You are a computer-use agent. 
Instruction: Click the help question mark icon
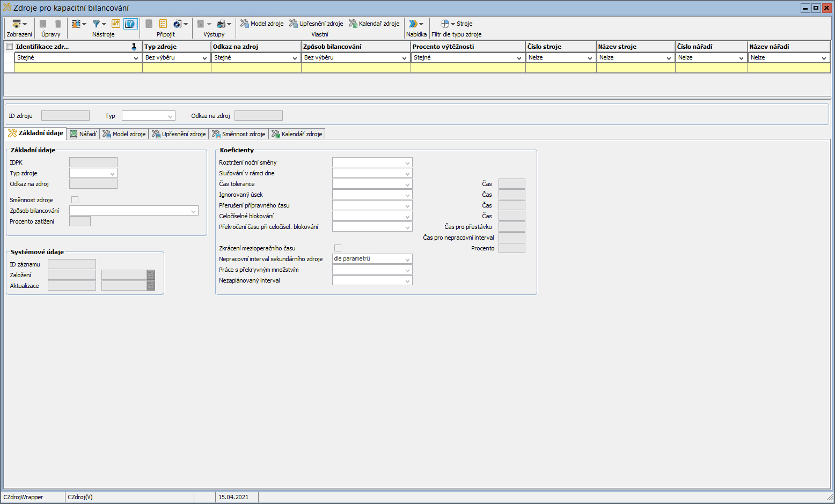pyautogui.click(x=130, y=24)
